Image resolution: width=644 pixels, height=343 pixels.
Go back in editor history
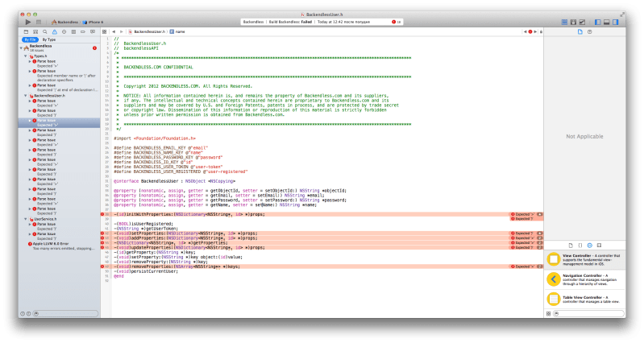tap(114, 31)
